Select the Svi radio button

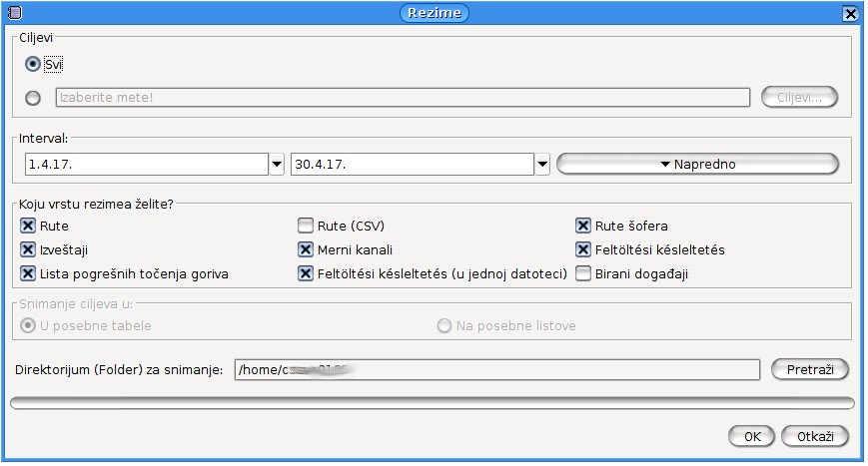pyautogui.click(x=33, y=64)
